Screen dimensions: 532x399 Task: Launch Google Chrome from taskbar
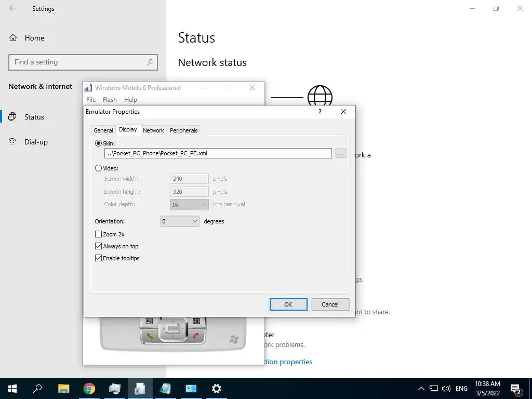point(89,389)
